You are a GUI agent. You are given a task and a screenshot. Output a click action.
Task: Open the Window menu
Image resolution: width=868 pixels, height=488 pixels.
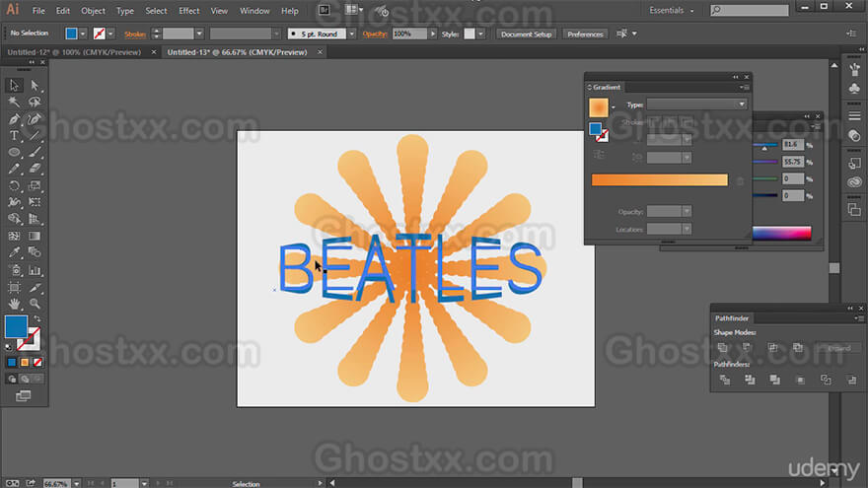(254, 11)
